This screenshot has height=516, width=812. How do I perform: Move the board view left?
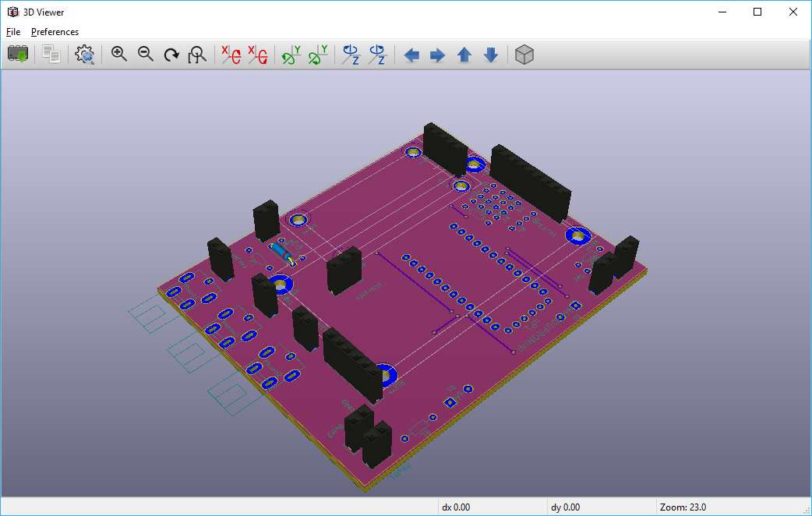(411, 54)
